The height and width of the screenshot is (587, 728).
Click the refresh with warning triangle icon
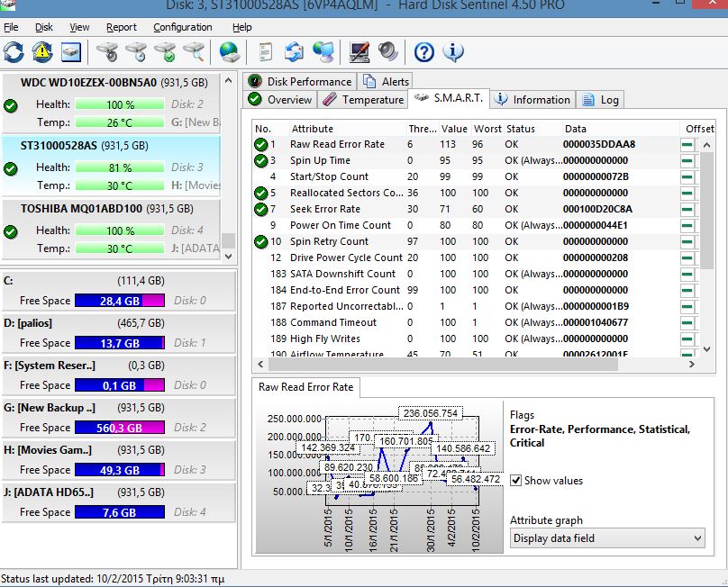click(42, 51)
